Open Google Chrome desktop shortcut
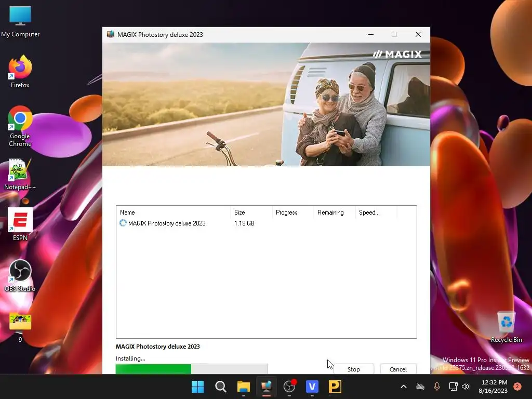The height and width of the screenshot is (399, 532). [x=20, y=126]
